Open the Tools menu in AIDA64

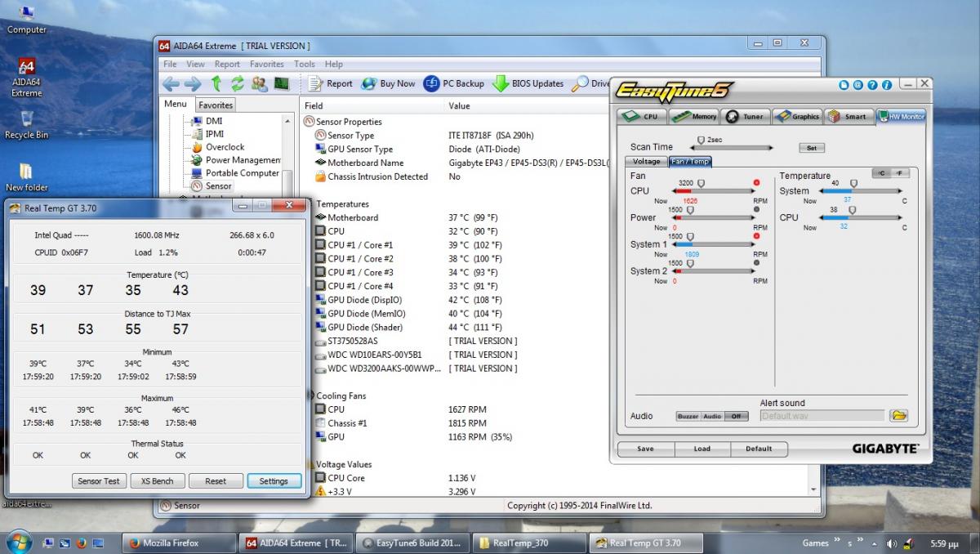[x=305, y=64]
